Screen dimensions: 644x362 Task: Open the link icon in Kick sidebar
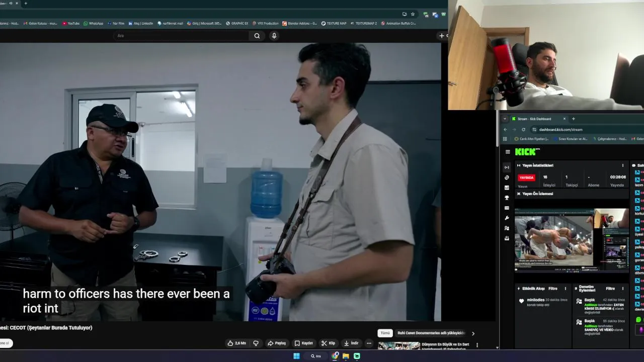(507, 177)
